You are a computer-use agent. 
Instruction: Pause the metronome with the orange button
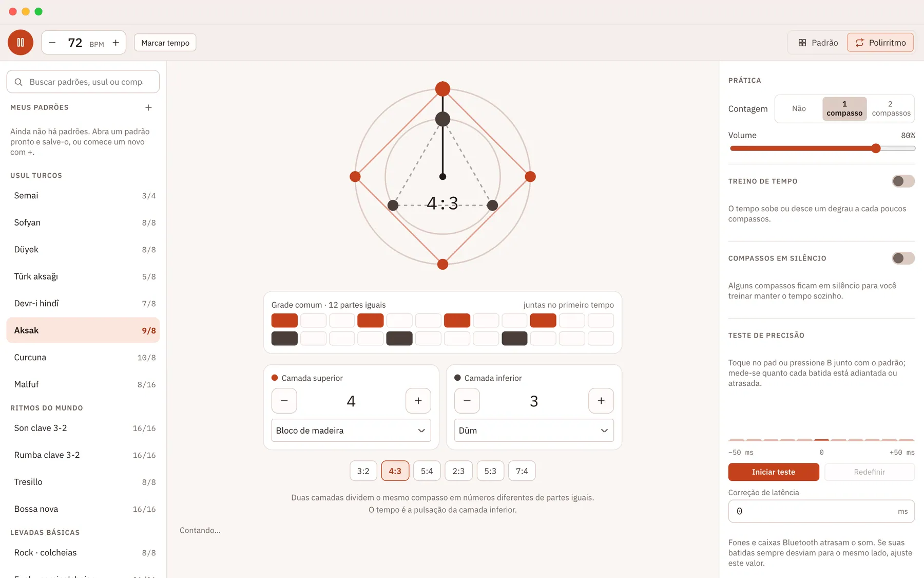click(x=21, y=43)
